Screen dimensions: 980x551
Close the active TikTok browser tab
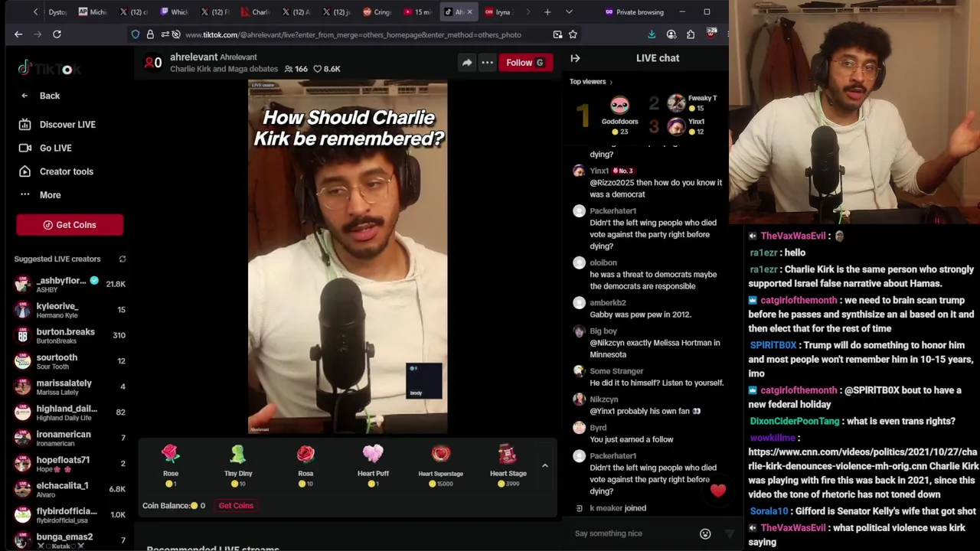point(469,12)
